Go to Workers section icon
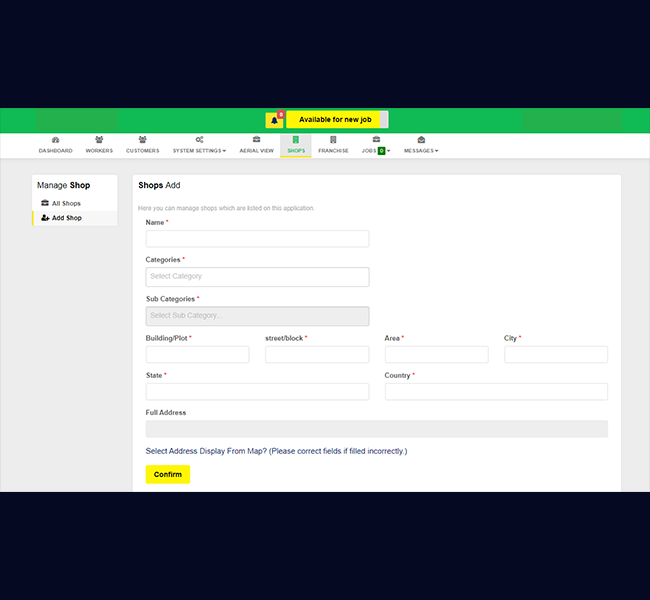This screenshot has width=650, height=600. [x=99, y=140]
